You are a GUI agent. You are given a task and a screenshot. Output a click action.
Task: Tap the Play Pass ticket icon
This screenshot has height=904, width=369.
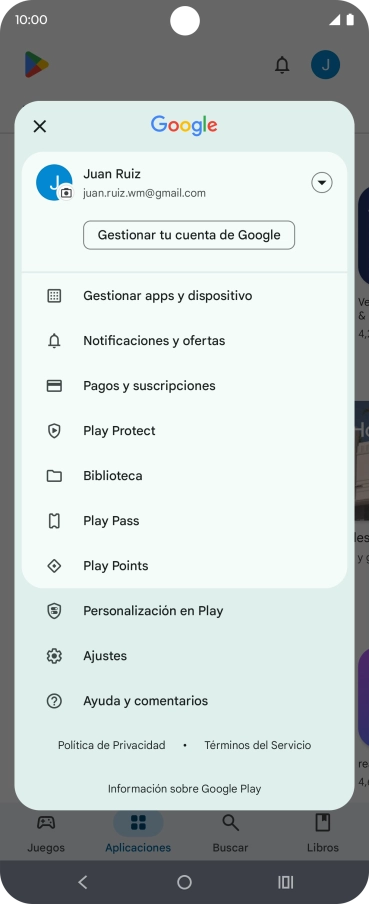click(x=54, y=521)
